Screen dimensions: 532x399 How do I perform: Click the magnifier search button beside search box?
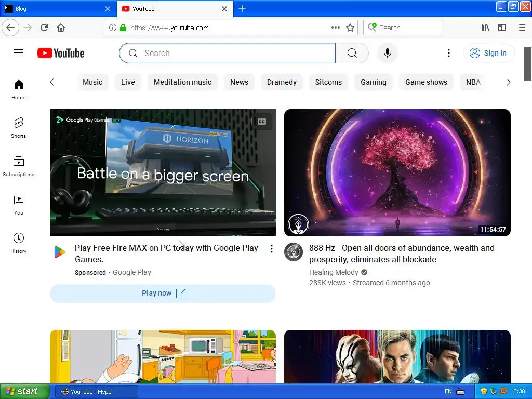[352, 53]
